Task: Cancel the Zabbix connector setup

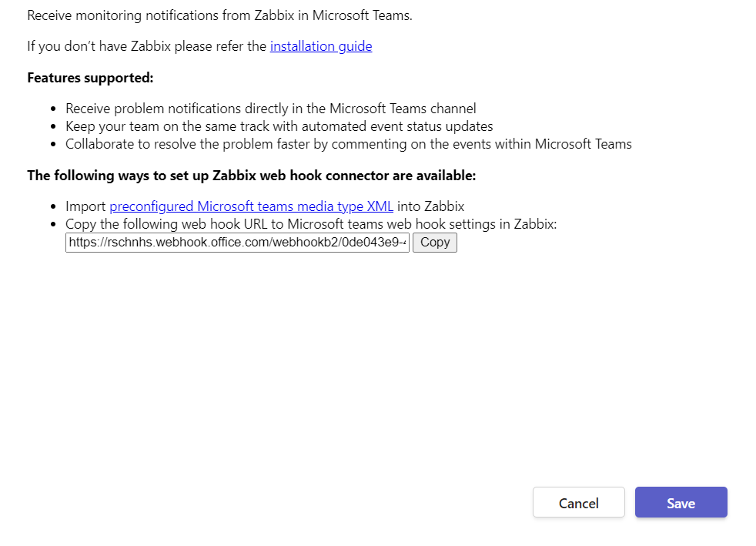Action: pos(578,503)
